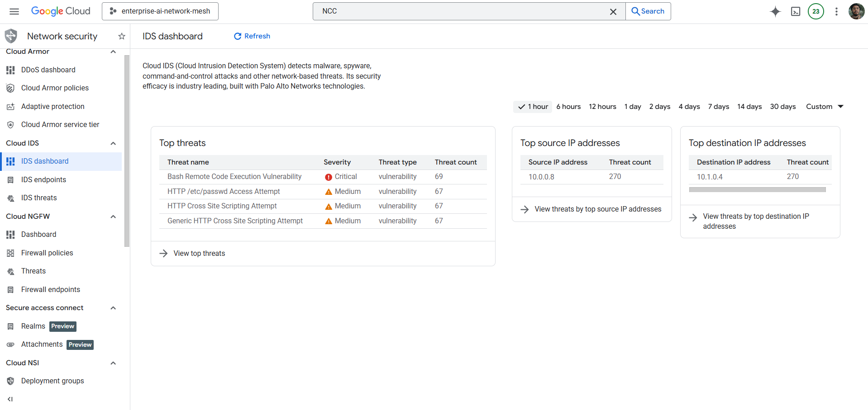Viewport: 868px width, 410px height.
Task: Click the DDoS dashboard icon
Action: click(x=10, y=70)
